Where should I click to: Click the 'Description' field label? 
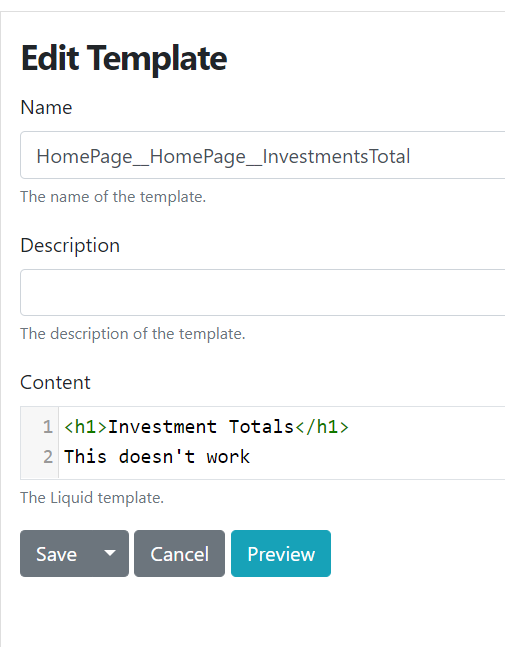[x=70, y=246]
